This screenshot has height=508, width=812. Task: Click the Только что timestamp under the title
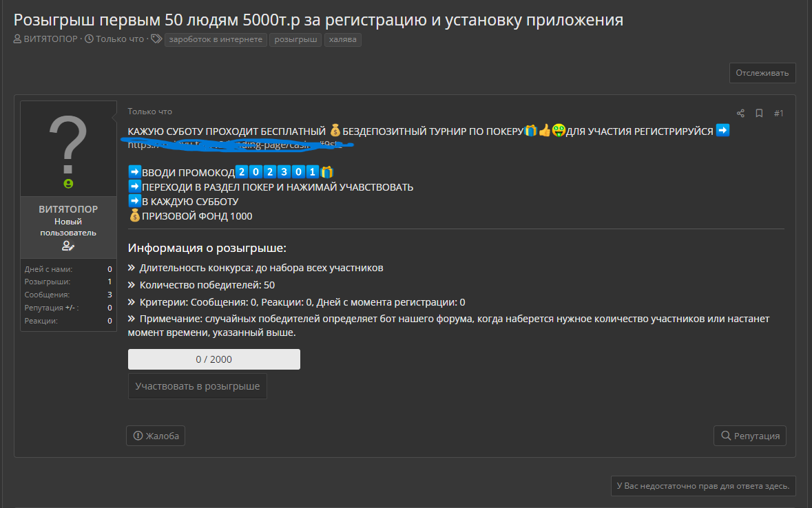[120, 39]
